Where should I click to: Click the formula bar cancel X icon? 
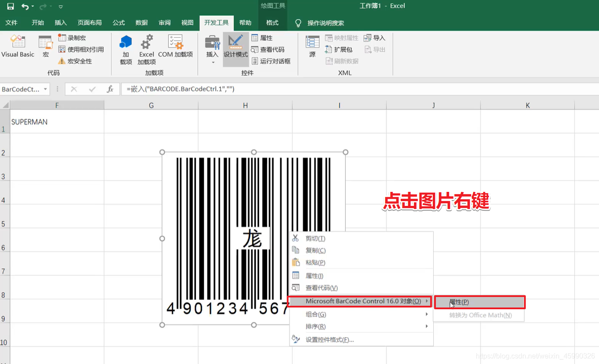(x=74, y=89)
